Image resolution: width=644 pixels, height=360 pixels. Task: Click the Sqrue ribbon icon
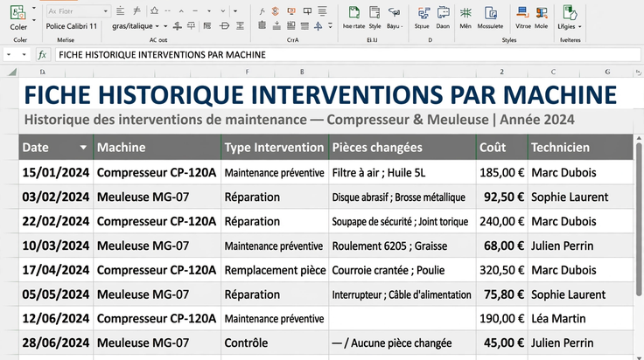[423, 13]
